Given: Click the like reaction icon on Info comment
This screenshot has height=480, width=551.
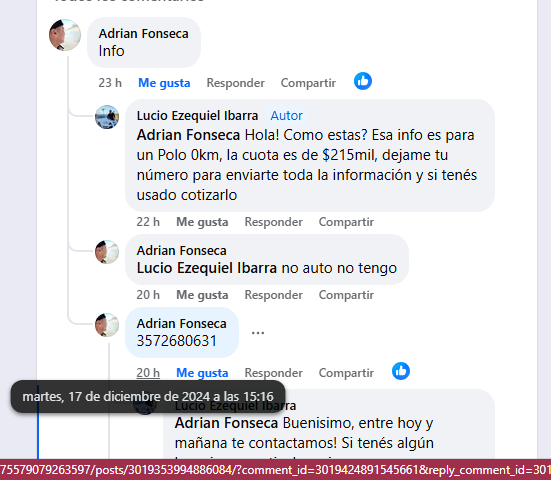Looking at the screenshot, I should (363, 81).
